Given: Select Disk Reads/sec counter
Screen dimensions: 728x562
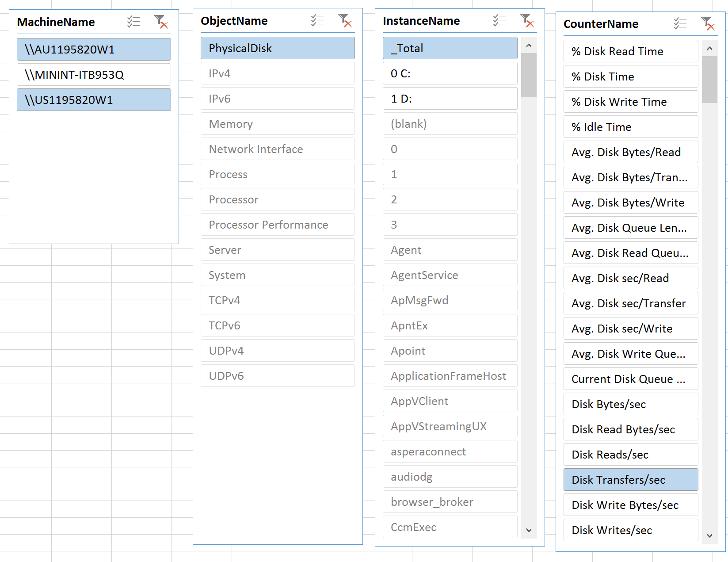Looking at the screenshot, I should coord(631,454).
